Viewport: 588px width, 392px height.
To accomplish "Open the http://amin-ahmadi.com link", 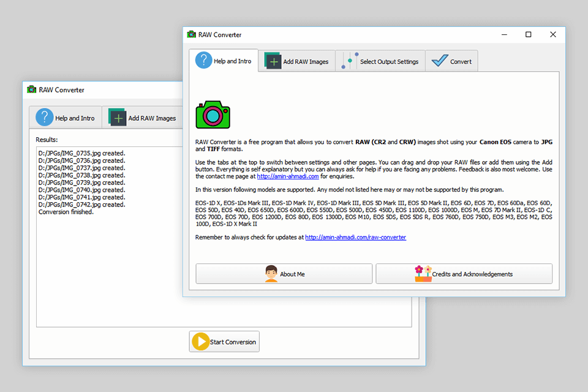I will click(x=288, y=176).
